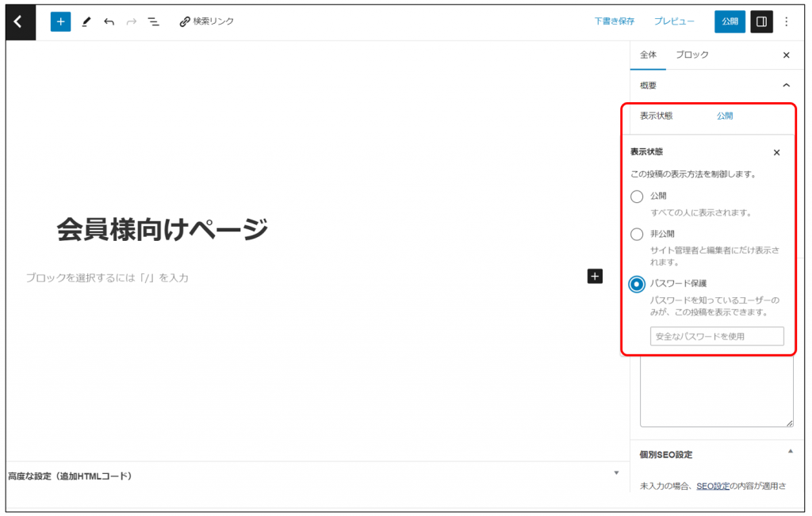The image size is (812, 516).
Task: Click the blue 公開 publish button
Action: pos(729,22)
